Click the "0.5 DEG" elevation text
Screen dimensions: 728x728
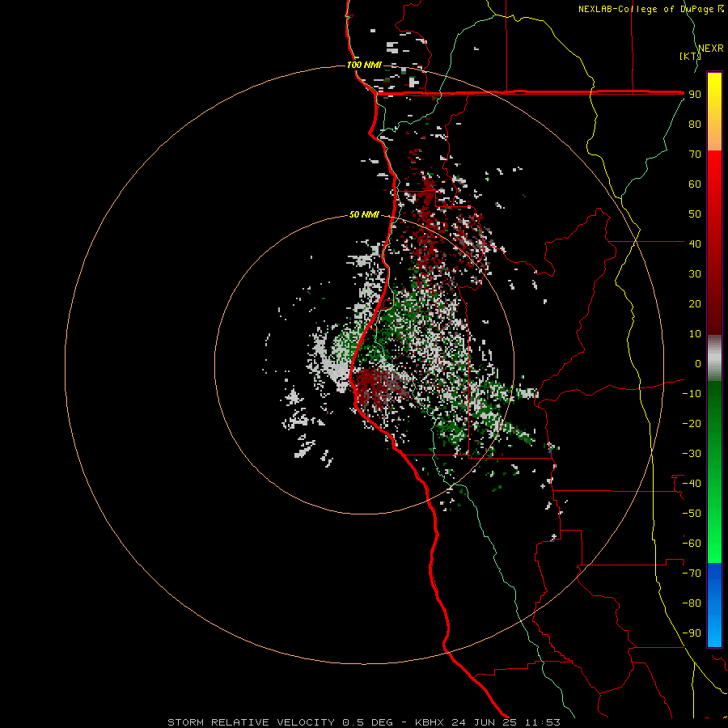(x=367, y=722)
